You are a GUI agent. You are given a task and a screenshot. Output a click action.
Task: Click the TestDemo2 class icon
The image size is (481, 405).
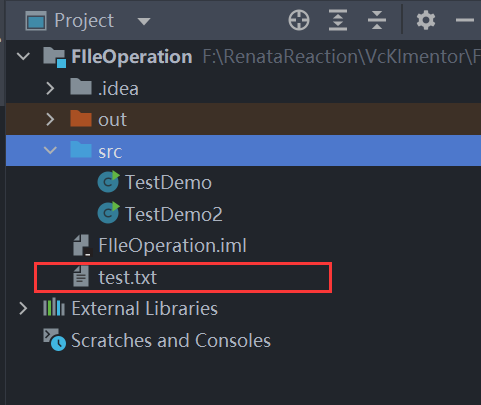point(108,213)
